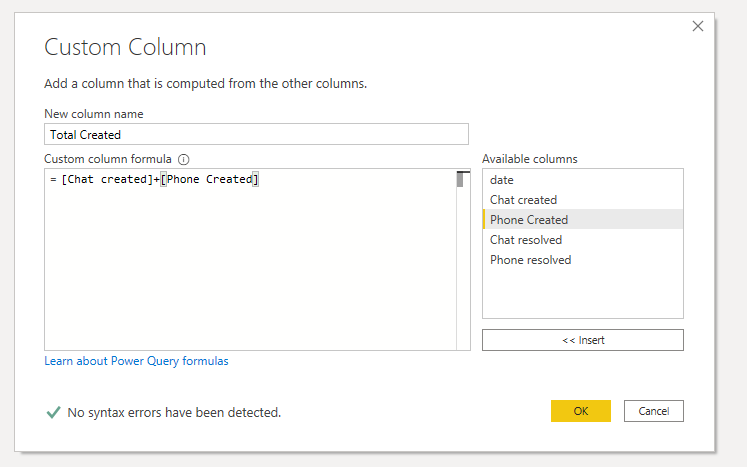747x467 pixels.
Task: Close the Custom Column dialog
Action: tap(698, 26)
